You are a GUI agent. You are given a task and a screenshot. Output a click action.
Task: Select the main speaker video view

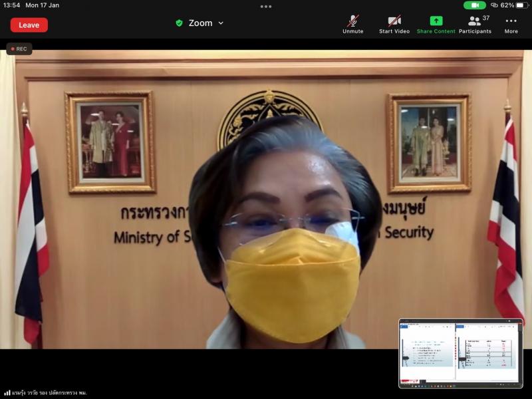pos(266,199)
